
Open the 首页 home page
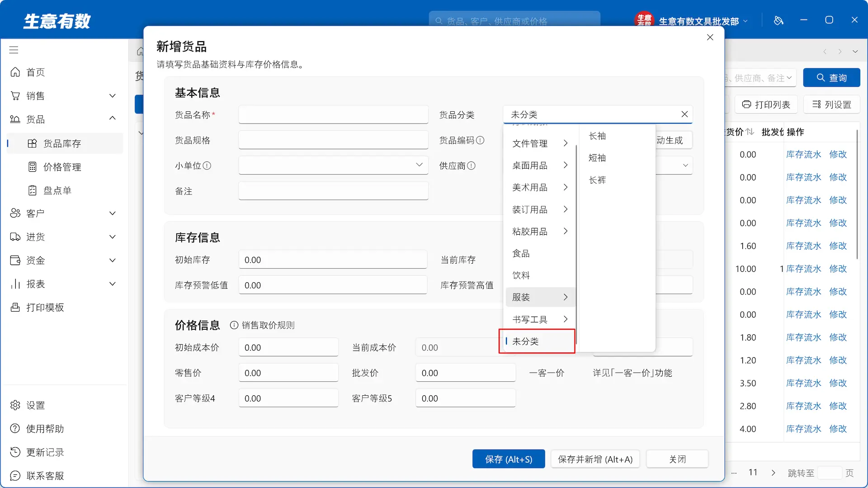point(35,72)
